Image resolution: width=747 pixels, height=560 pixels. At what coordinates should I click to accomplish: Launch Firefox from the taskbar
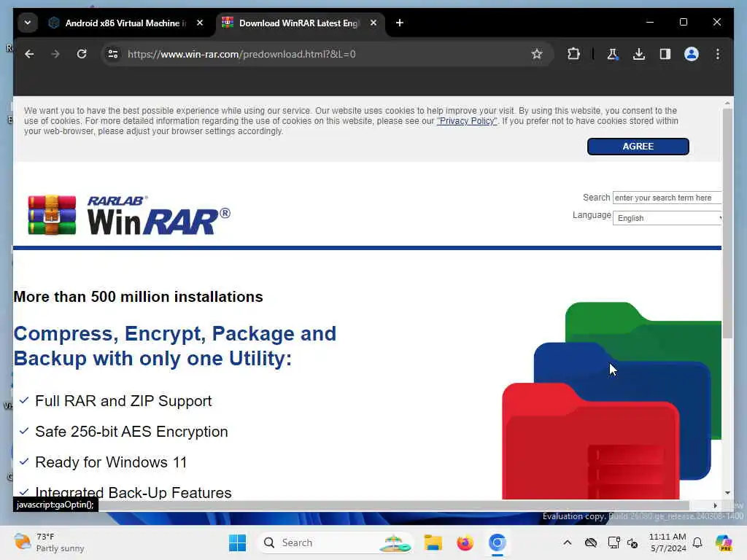465,542
